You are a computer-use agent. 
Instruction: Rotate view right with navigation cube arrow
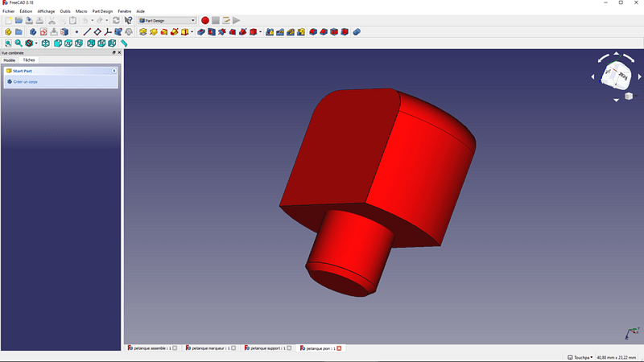tap(639, 76)
